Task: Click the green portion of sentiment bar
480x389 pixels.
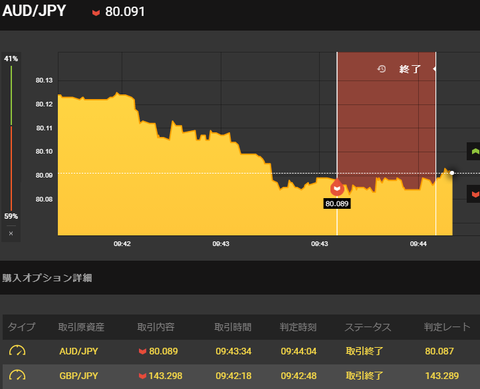Action: [x=11, y=95]
